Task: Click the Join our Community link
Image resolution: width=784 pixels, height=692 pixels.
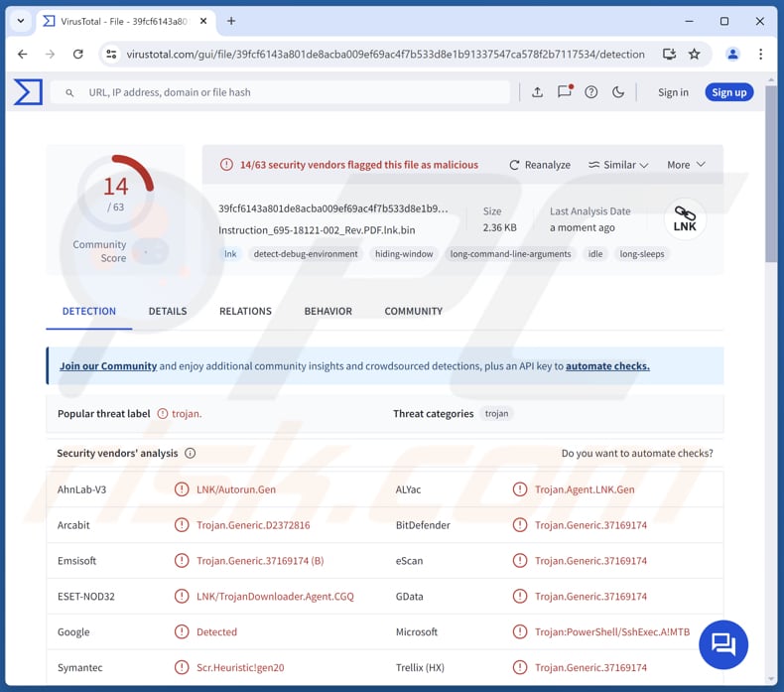Action: coord(108,365)
